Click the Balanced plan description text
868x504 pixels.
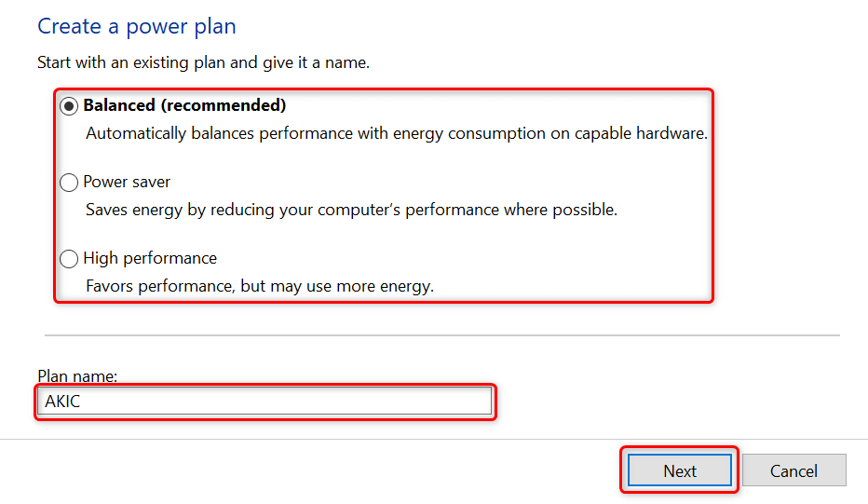click(397, 133)
